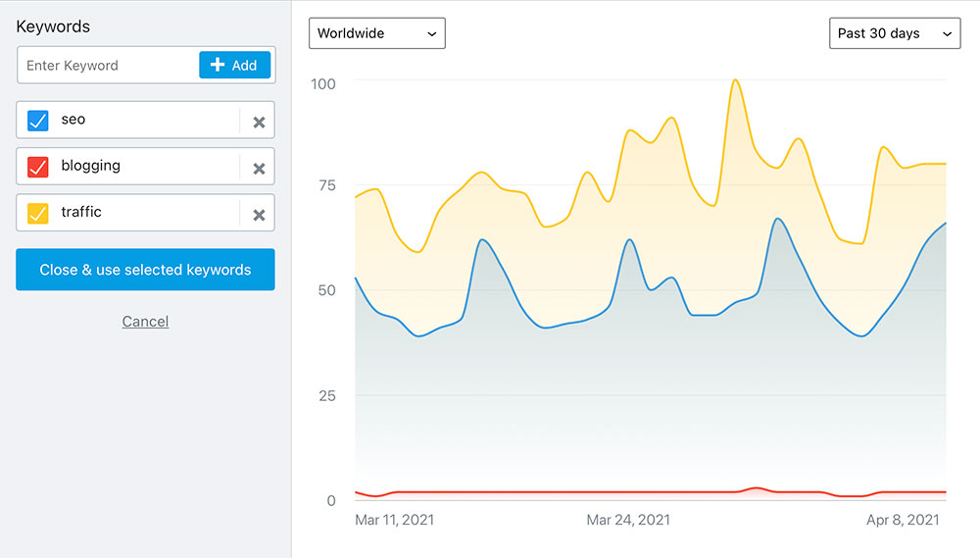Select the Mar 24, 2021 date label

point(628,520)
